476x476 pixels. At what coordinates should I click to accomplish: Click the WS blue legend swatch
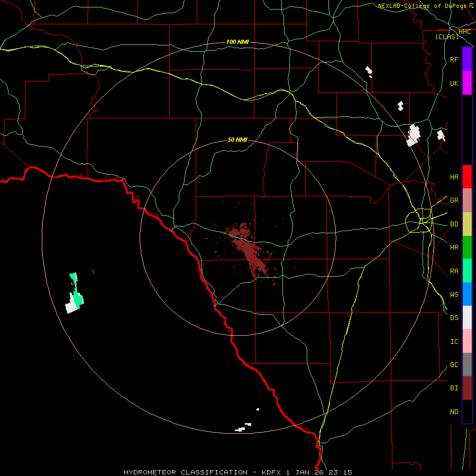[x=467, y=294]
